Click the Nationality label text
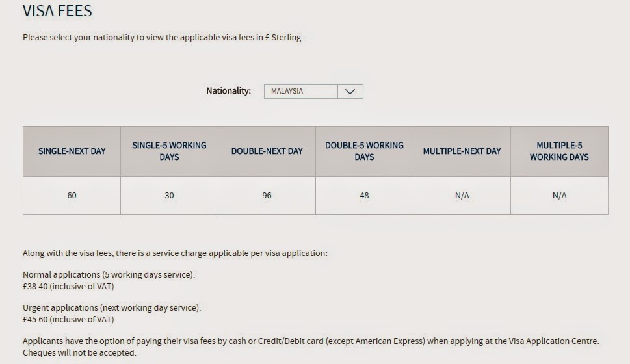The width and height of the screenshot is (630, 364). [x=229, y=91]
